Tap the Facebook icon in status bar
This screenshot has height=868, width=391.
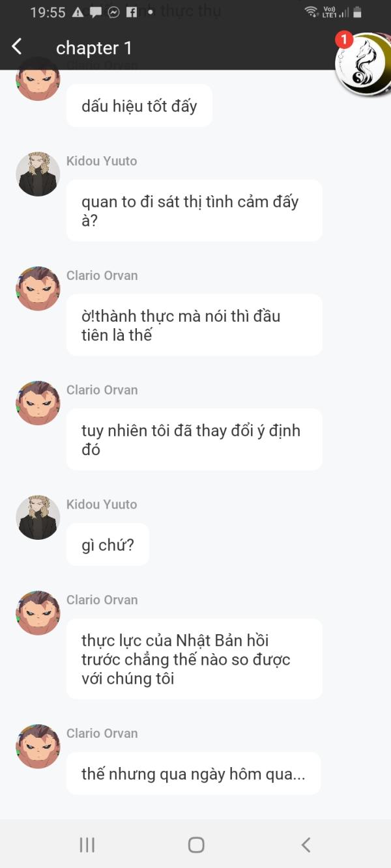tap(132, 12)
